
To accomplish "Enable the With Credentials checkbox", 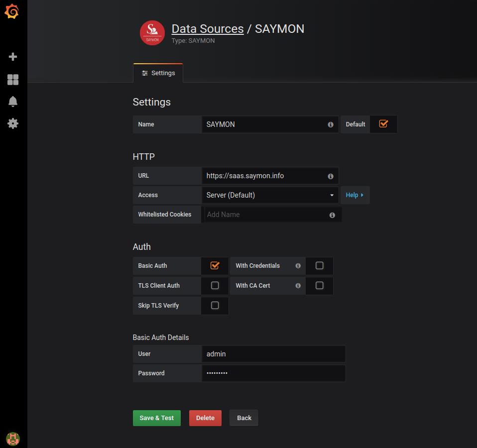I will pos(320,265).
